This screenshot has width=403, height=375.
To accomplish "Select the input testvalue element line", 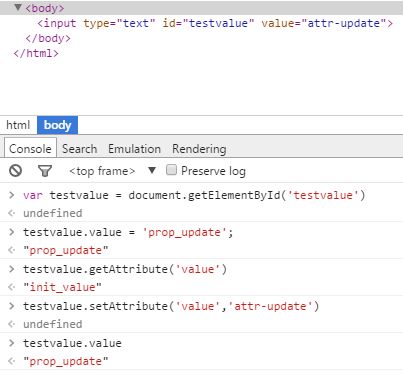I will click(x=215, y=23).
